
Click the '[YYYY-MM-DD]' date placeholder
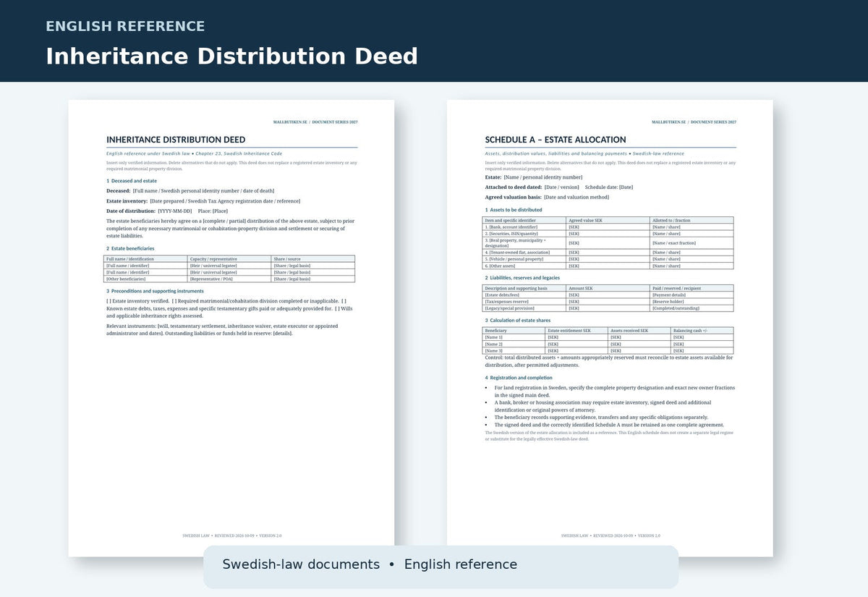click(x=175, y=211)
